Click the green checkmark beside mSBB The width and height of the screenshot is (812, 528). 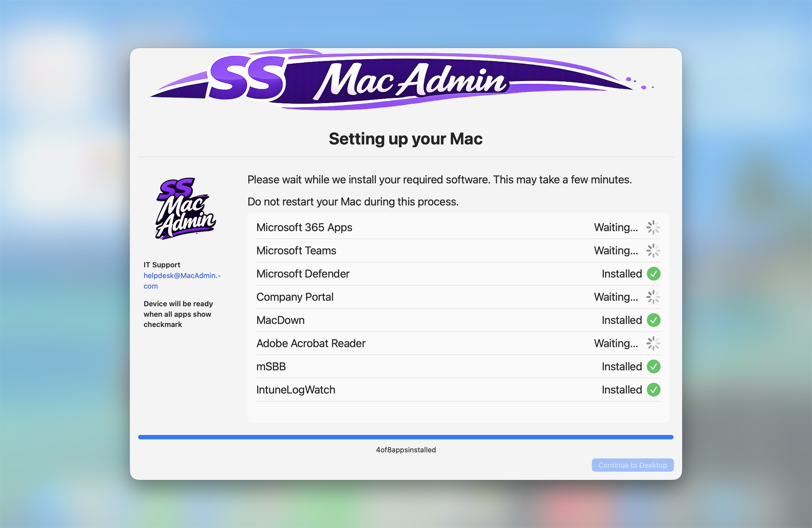(x=653, y=366)
